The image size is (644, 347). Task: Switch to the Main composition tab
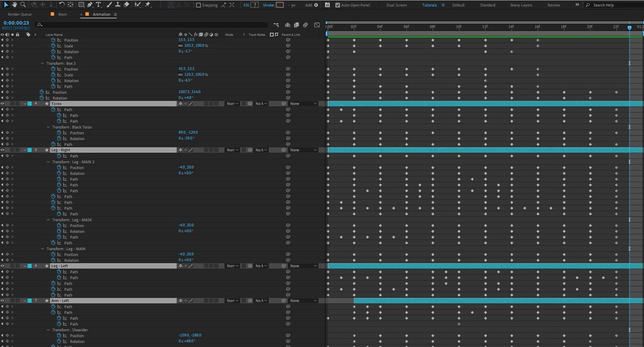(x=62, y=14)
